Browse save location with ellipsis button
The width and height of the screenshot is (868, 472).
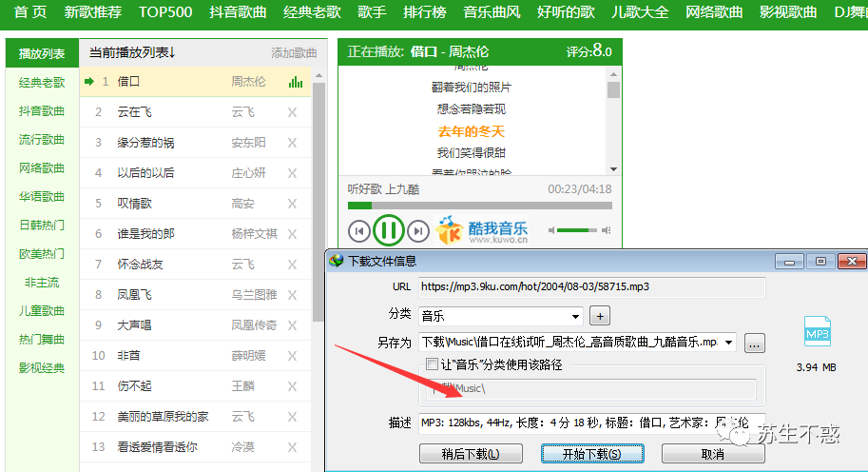pos(755,343)
